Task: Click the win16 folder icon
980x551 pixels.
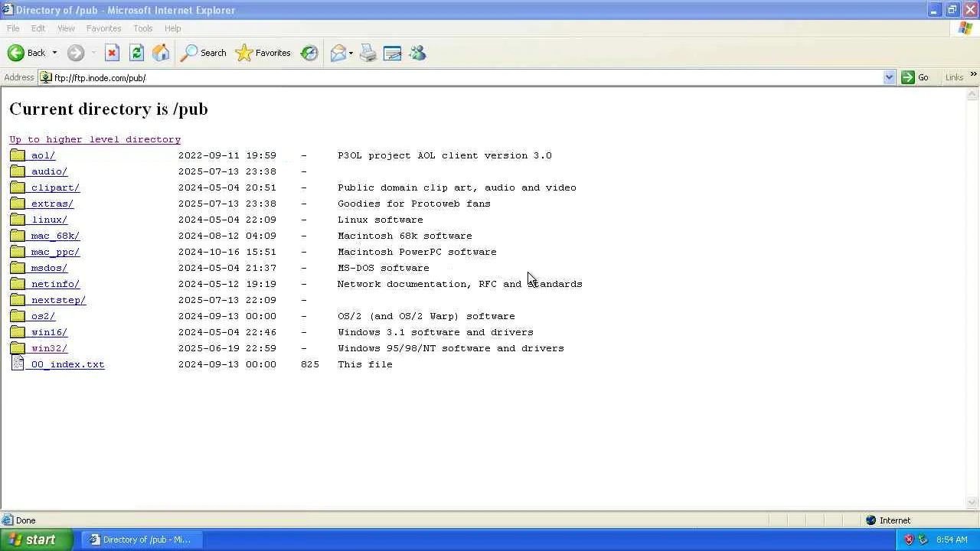Action: (x=18, y=332)
